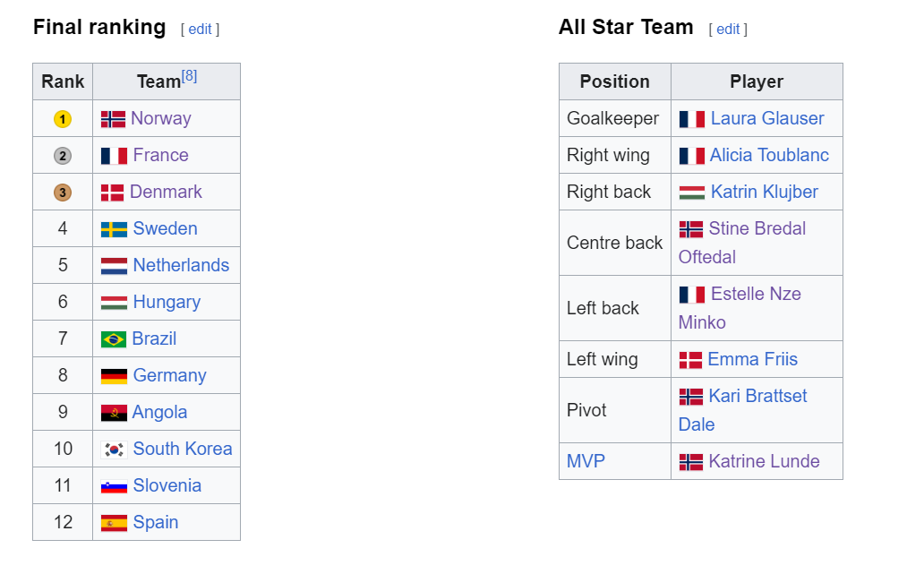This screenshot has width=924, height=574.
Task: Click the bronze medal icon for rank 3
Action: (x=63, y=193)
